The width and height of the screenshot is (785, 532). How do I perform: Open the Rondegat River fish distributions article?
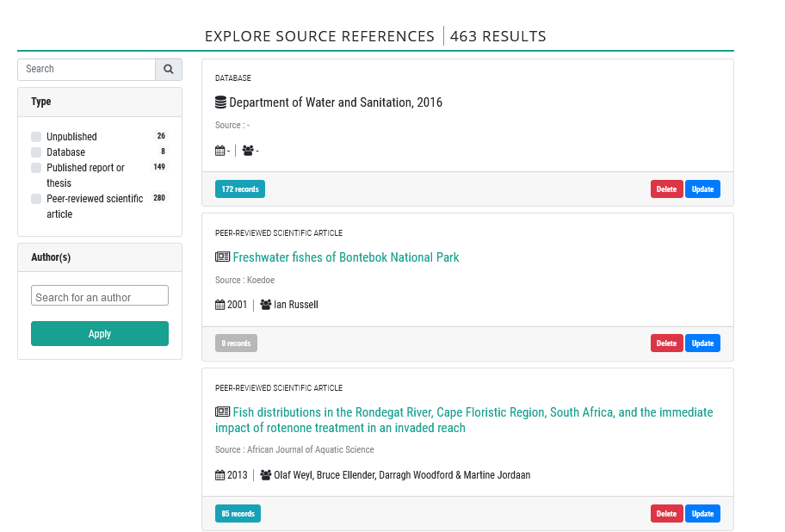464,420
